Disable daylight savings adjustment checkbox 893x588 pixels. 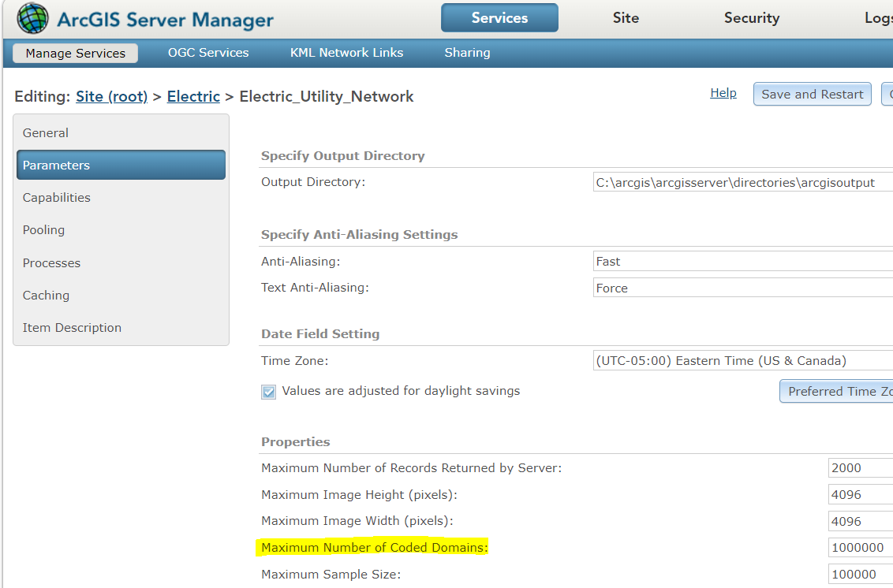pyautogui.click(x=268, y=391)
